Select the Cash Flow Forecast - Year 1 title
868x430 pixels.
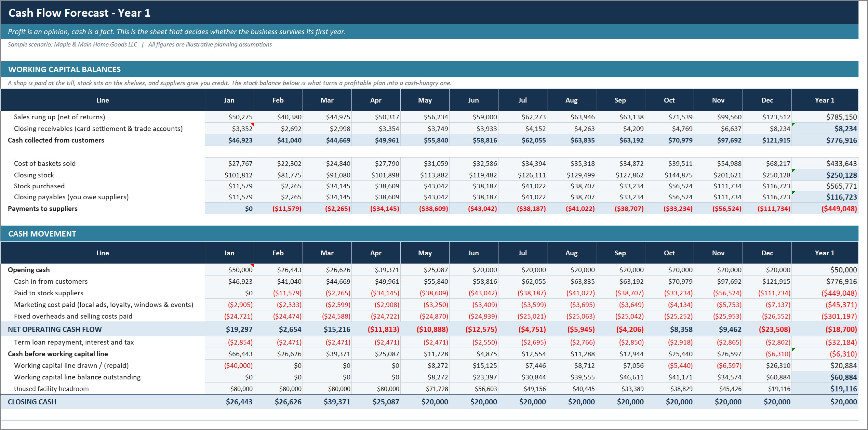click(79, 13)
